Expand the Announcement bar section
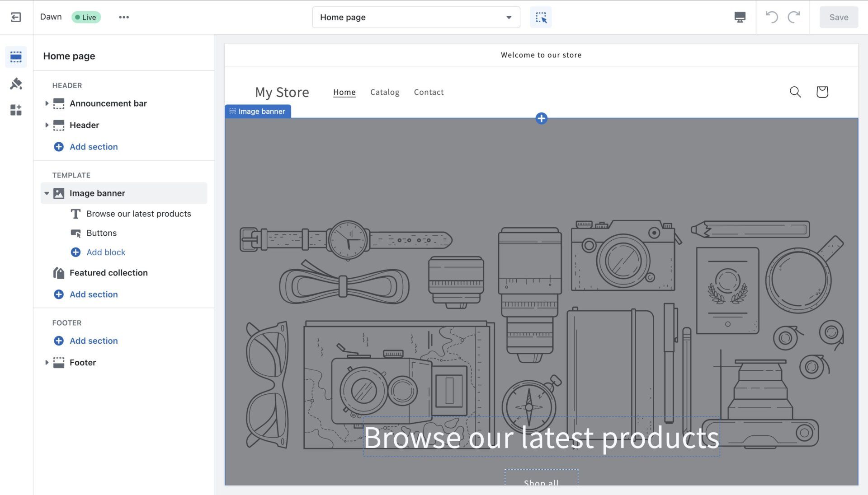 point(47,103)
